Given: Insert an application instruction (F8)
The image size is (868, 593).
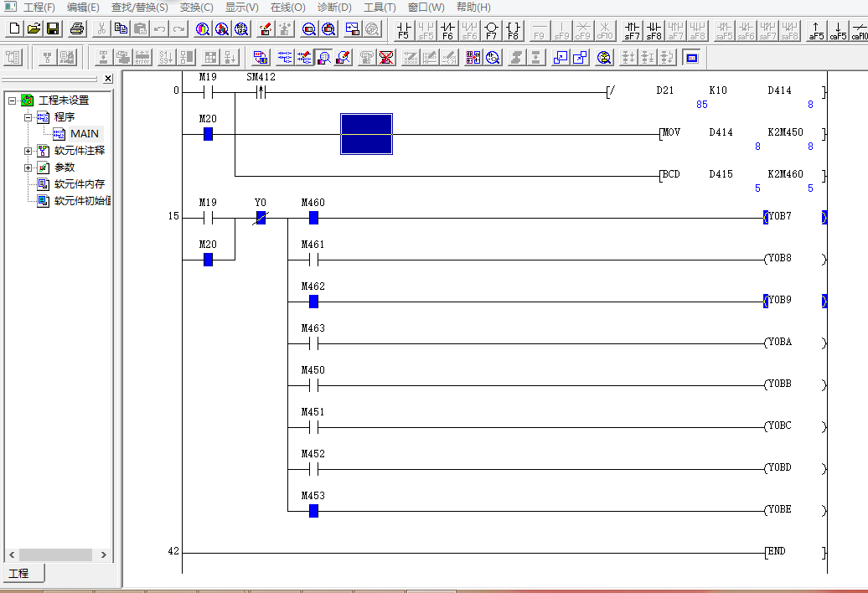Looking at the screenshot, I should (513, 30).
